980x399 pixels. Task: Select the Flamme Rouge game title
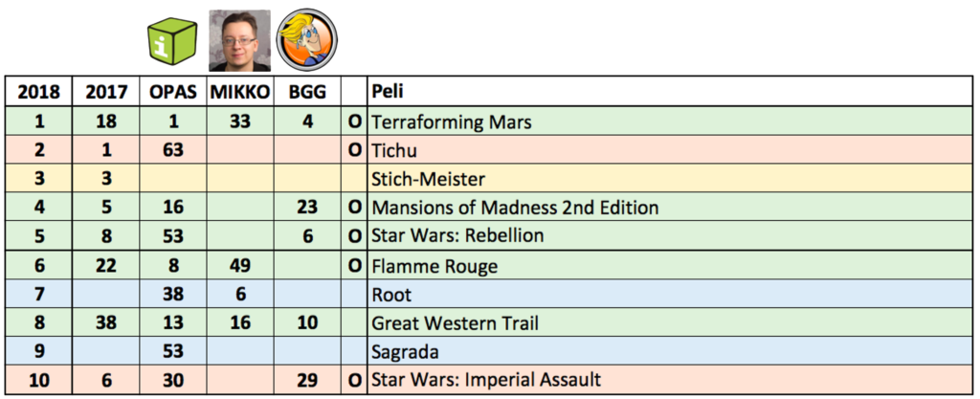[434, 267]
